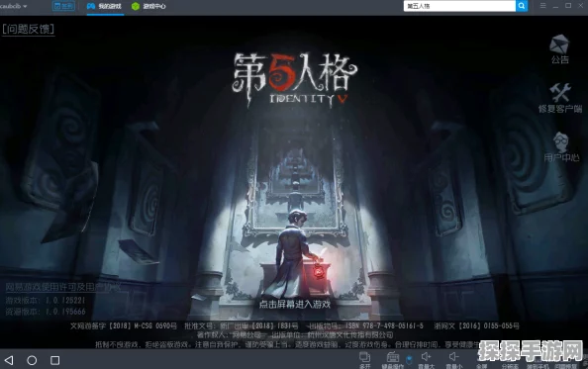Maximize the emulator window
The width and height of the screenshot is (588, 369).
(x=568, y=6)
